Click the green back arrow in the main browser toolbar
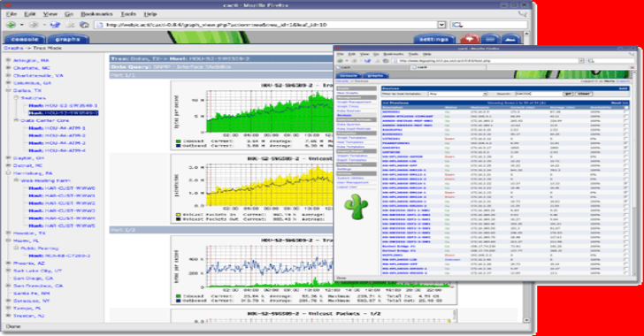Screen dimensions: 644x336 [x=11, y=25]
